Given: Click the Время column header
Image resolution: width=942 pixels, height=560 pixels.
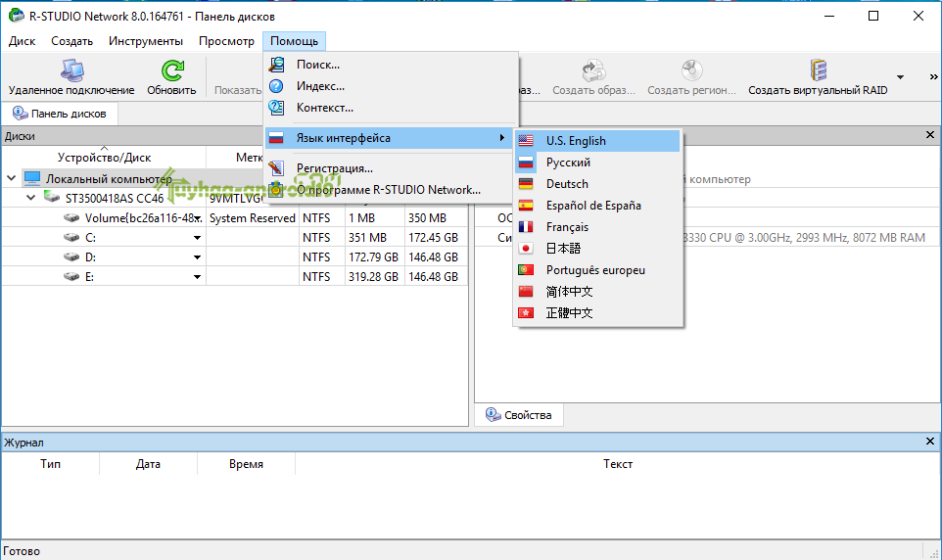Looking at the screenshot, I should [246, 464].
